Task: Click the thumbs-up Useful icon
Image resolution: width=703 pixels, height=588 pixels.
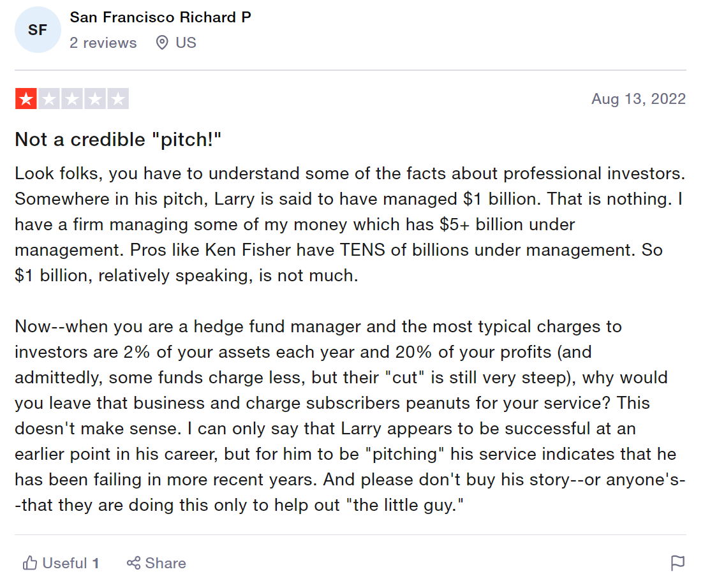Action: click(30, 563)
